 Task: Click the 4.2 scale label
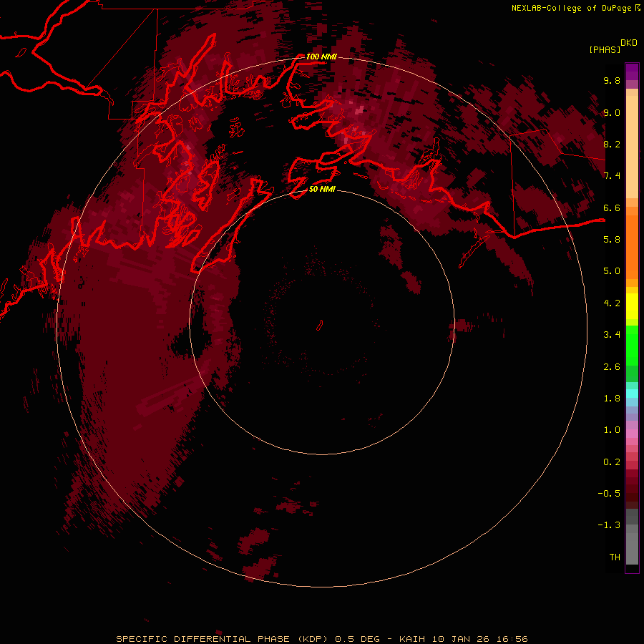(612, 303)
